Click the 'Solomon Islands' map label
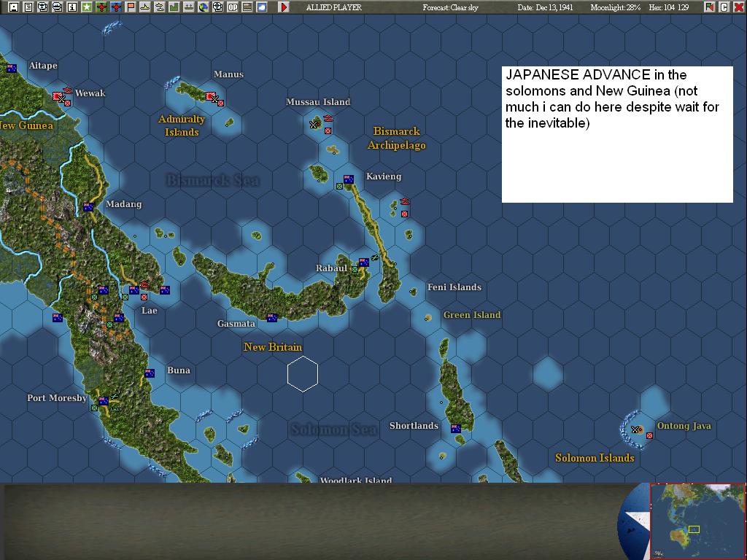 coord(595,458)
